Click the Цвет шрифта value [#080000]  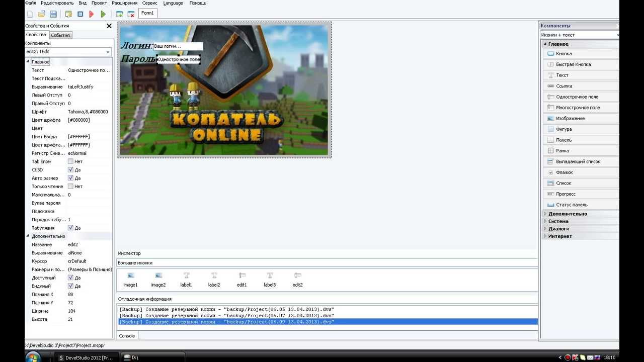tap(79, 120)
